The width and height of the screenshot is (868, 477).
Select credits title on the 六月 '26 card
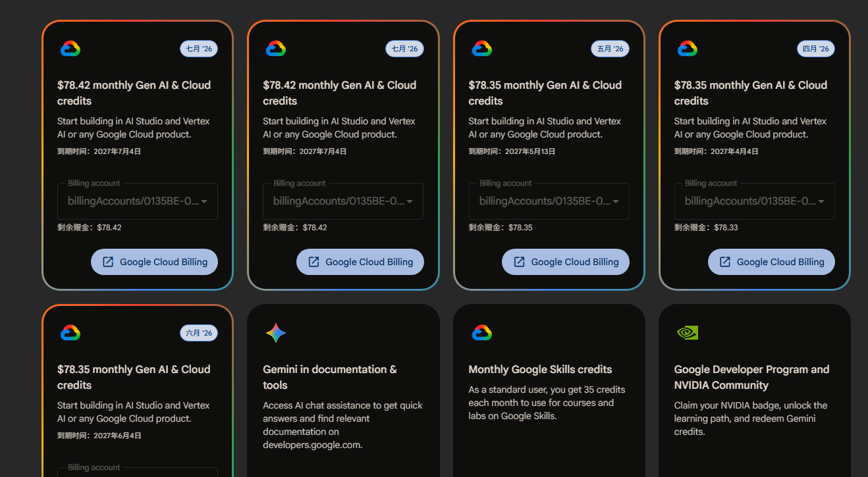coord(134,377)
